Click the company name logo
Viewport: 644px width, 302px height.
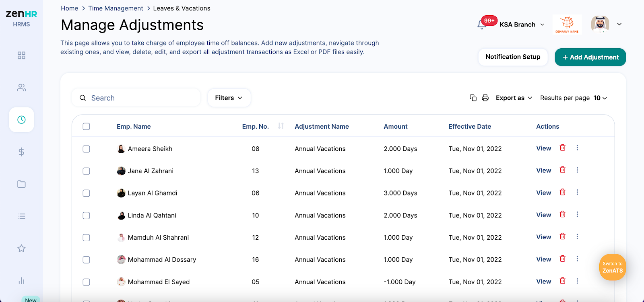(567, 25)
